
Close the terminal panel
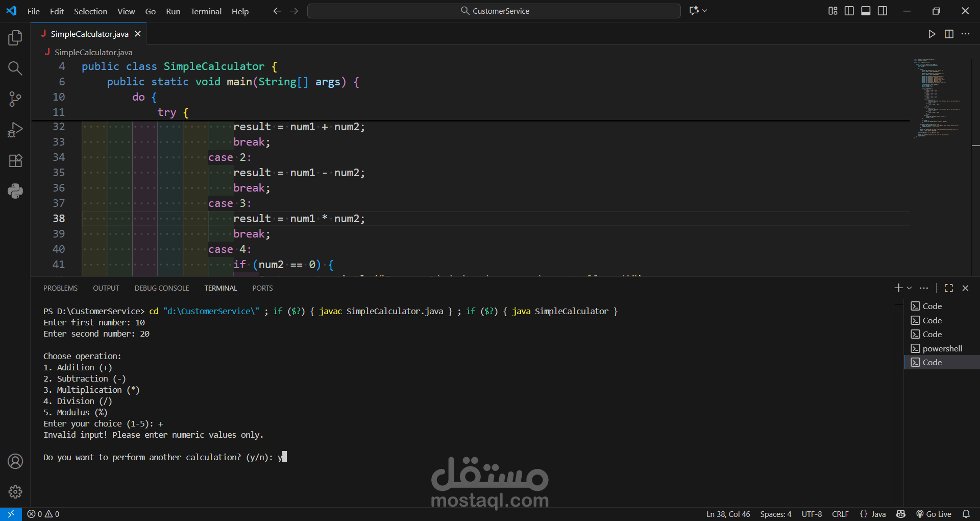(x=965, y=288)
